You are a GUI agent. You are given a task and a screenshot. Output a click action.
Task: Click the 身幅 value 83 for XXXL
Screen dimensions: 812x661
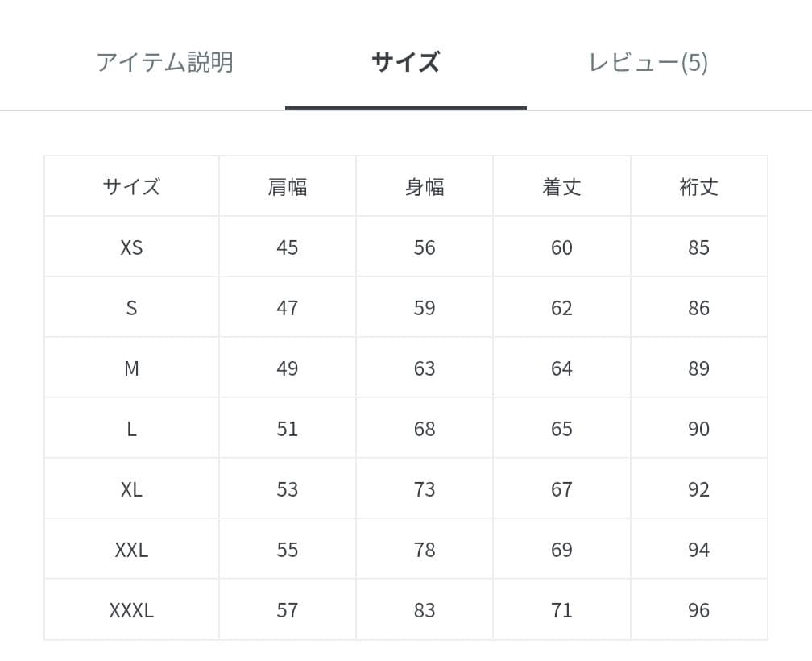click(x=424, y=609)
